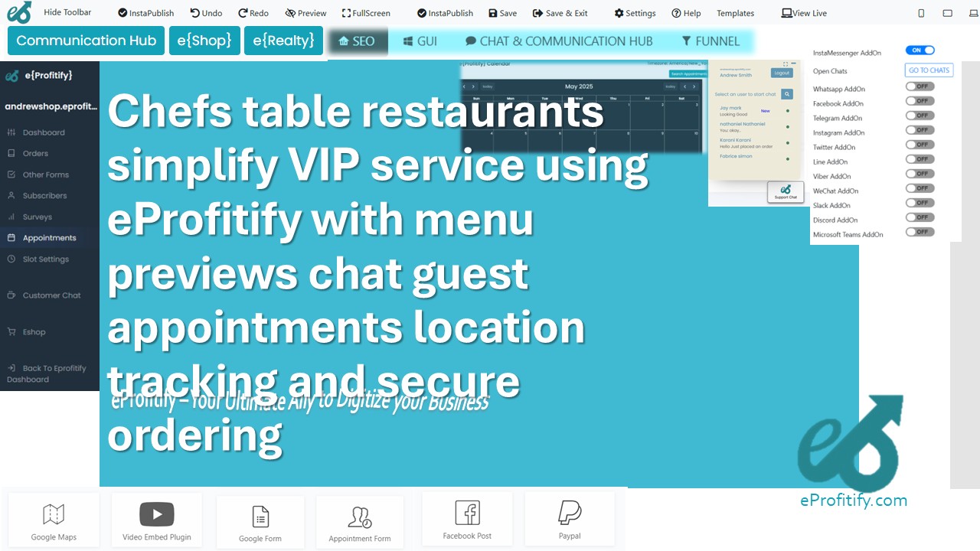Open the Templates menu
The height and width of the screenshot is (551, 980).
tap(734, 12)
